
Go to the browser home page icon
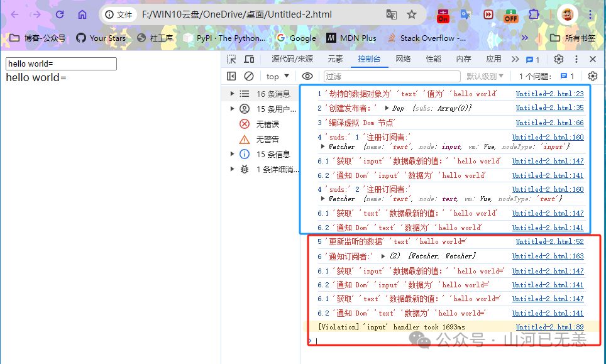point(82,14)
